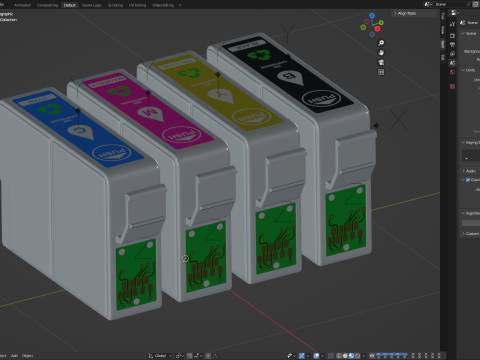Open the Scene properties tab icon
The image size is (480, 360).
452,63
